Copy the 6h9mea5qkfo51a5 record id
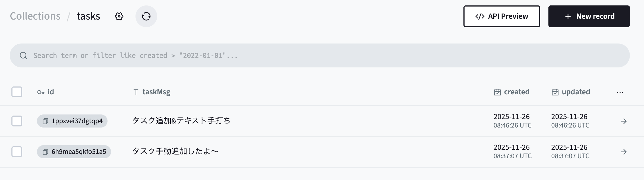Viewport: 644px width, 180px height. coord(45,152)
